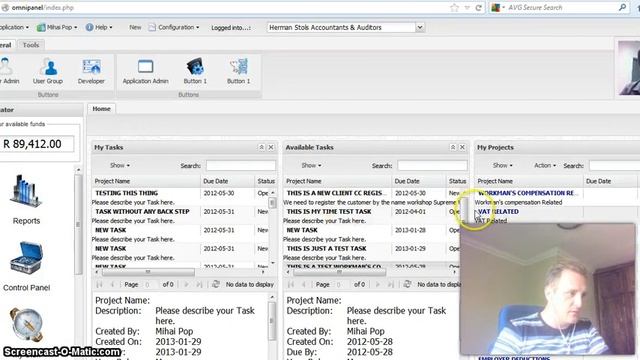Open the Mihai Pop user menu

tap(57, 27)
